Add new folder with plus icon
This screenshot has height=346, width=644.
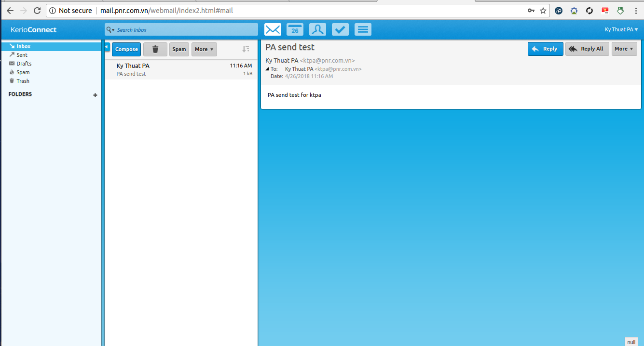tap(95, 95)
